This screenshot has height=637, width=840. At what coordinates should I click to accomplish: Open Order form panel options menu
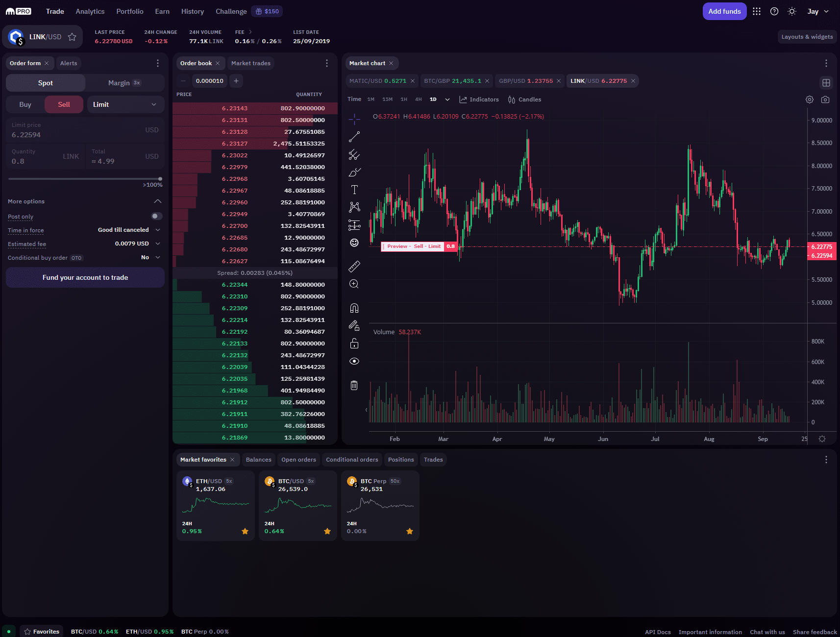point(158,63)
